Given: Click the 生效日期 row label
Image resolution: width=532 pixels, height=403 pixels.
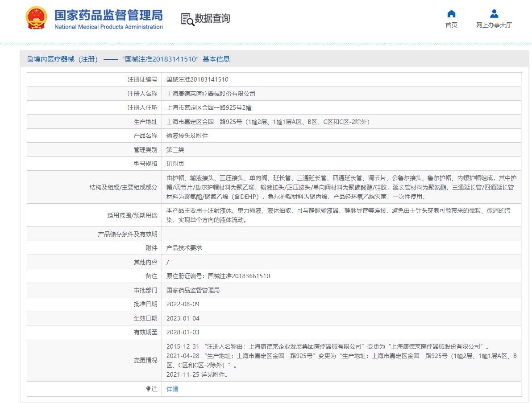Looking at the screenshot, I should point(145,318).
